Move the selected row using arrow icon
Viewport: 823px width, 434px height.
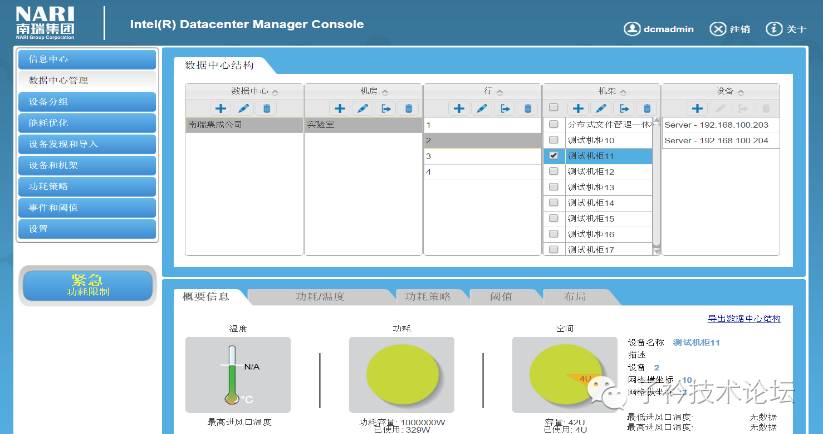coord(505,109)
